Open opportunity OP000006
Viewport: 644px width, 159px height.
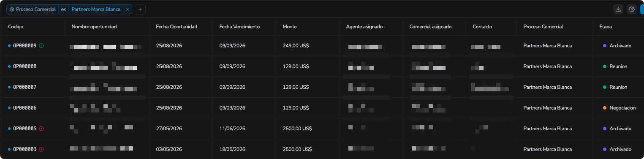(x=25, y=108)
